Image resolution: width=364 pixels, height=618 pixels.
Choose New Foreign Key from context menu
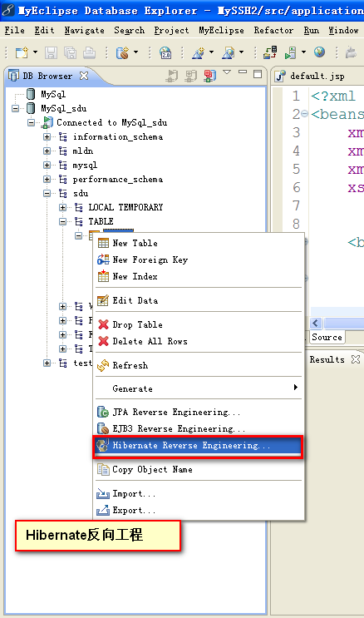(x=199, y=260)
